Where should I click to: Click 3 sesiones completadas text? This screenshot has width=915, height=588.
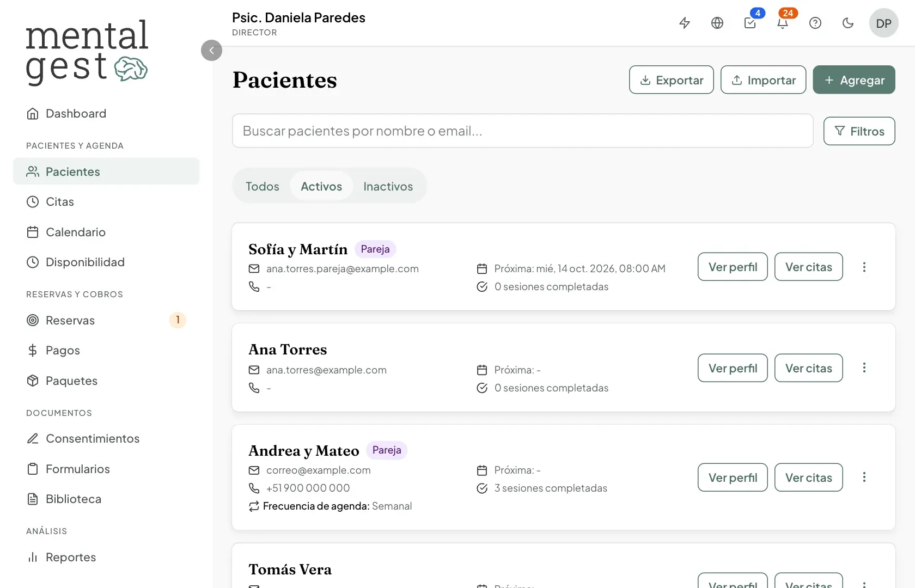click(x=551, y=488)
